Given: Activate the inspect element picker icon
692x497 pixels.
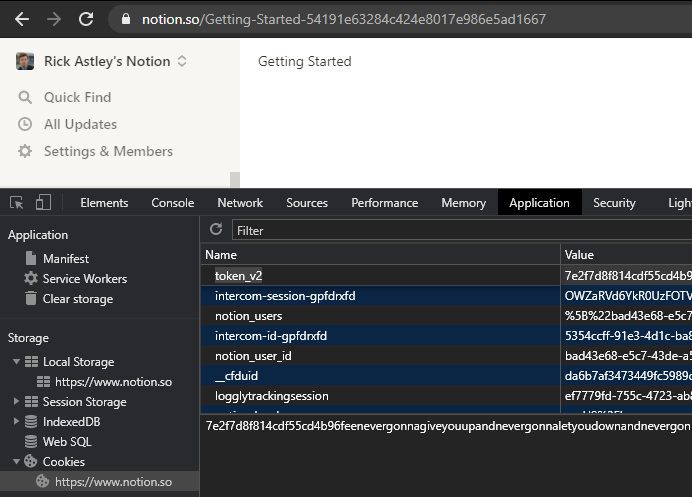Looking at the screenshot, I should 17,203.
